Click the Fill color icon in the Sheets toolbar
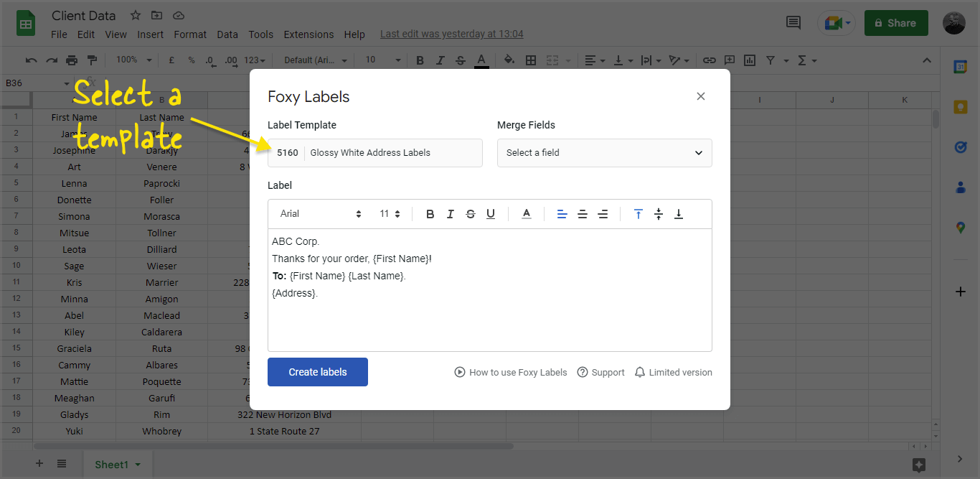 [x=509, y=60]
